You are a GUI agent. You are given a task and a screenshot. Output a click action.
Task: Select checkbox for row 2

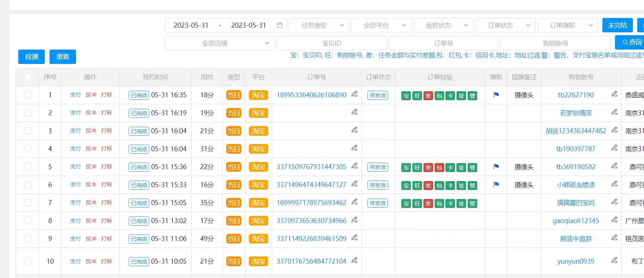[x=28, y=113]
